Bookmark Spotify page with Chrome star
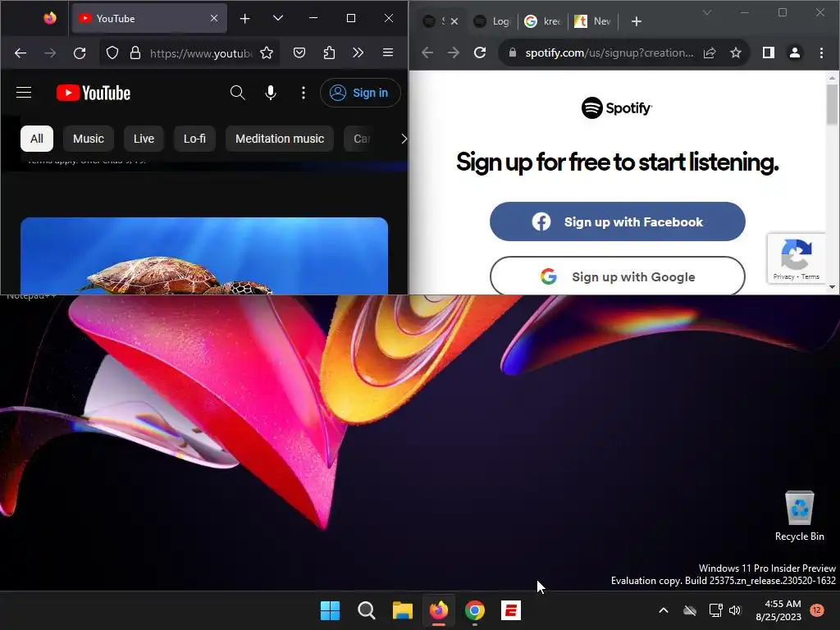Image resolution: width=840 pixels, height=630 pixels. click(x=736, y=52)
